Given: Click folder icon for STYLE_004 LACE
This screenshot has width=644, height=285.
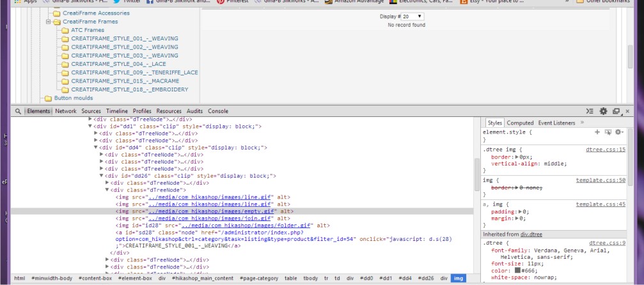Looking at the screenshot, I should (x=65, y=65).
